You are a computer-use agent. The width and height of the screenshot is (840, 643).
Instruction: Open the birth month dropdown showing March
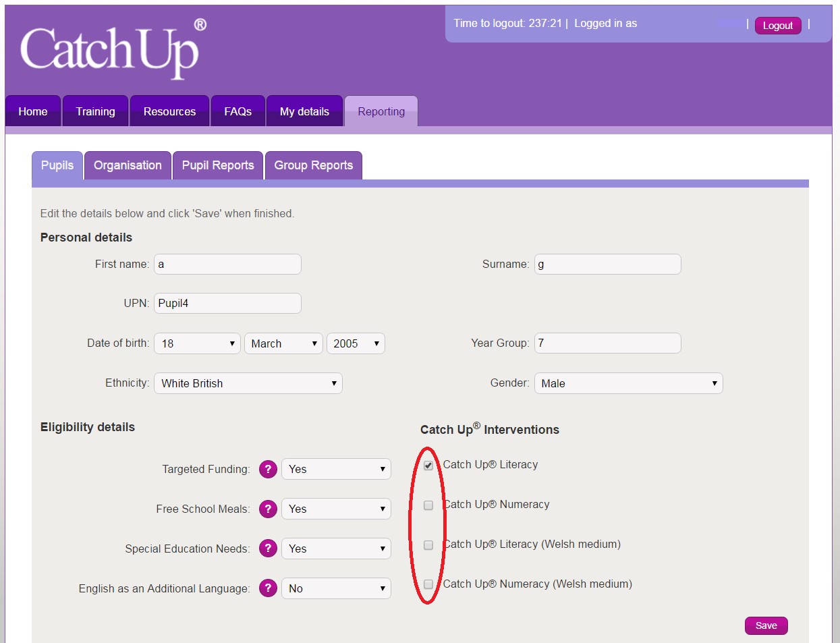(x=283, y=343)
